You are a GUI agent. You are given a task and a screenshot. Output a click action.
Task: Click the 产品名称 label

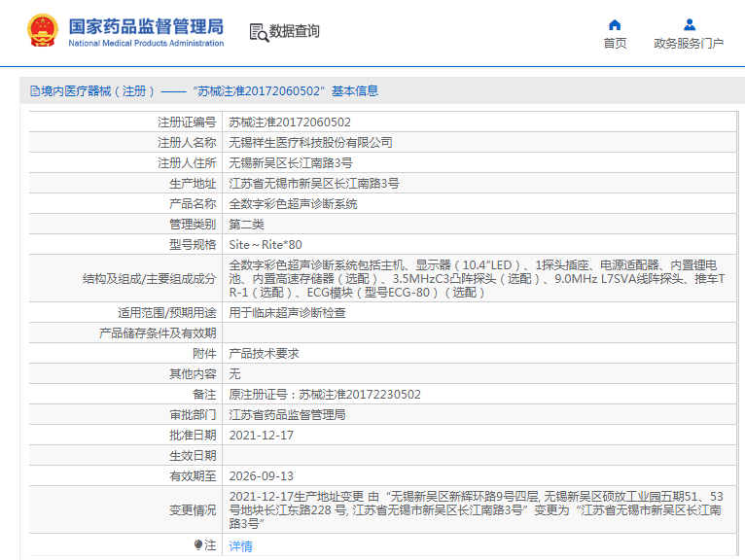[x=193, y=204]
